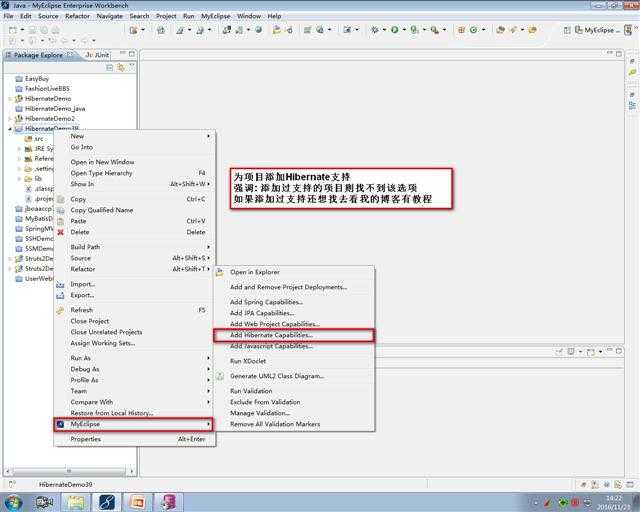This screenshot has height=512, width=640.
Task: Click the rightmost MyEclipse perspective icon
Action: pyautogui.click(x=628, y=30)
